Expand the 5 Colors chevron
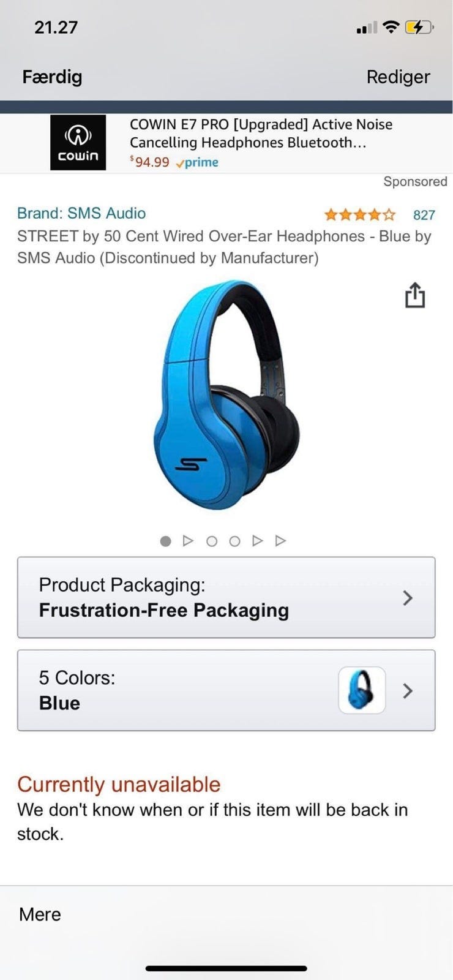Screen dimensions: 453x980 coord(408,691)
